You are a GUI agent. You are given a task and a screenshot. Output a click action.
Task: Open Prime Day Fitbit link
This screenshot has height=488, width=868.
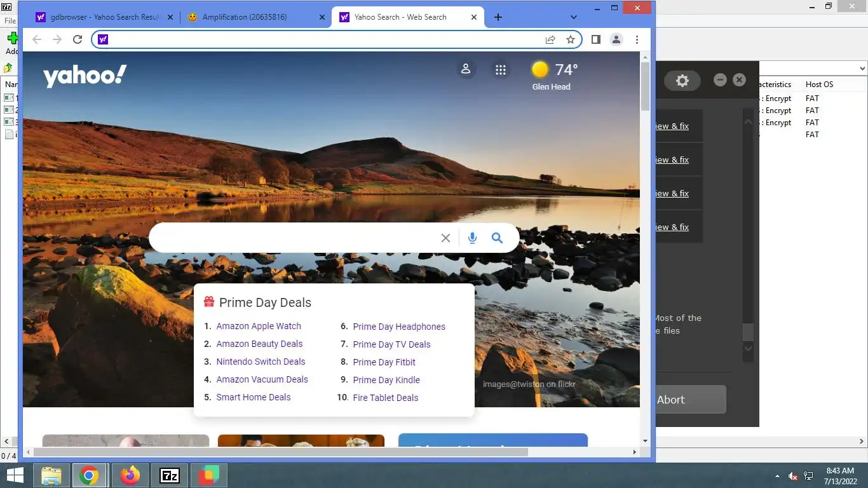pyautogui.click(x=384, y=362)
